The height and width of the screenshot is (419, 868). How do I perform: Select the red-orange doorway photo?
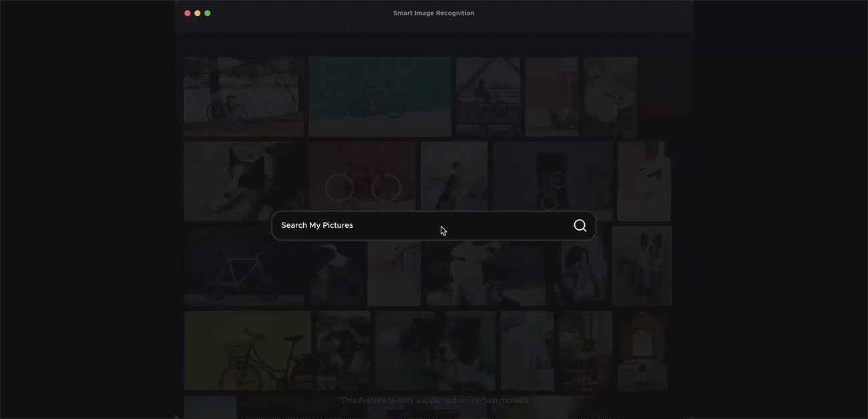tap(642, 351)
